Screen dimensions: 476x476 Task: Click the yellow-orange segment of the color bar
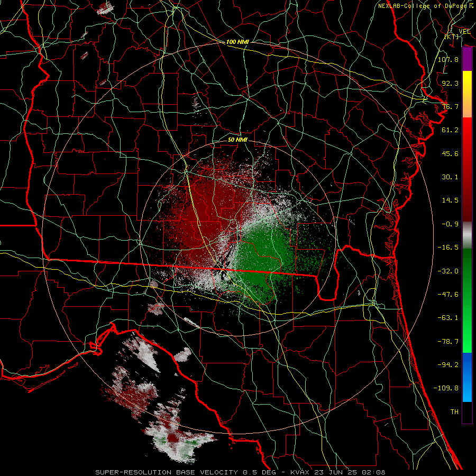[x=467, y=94]
